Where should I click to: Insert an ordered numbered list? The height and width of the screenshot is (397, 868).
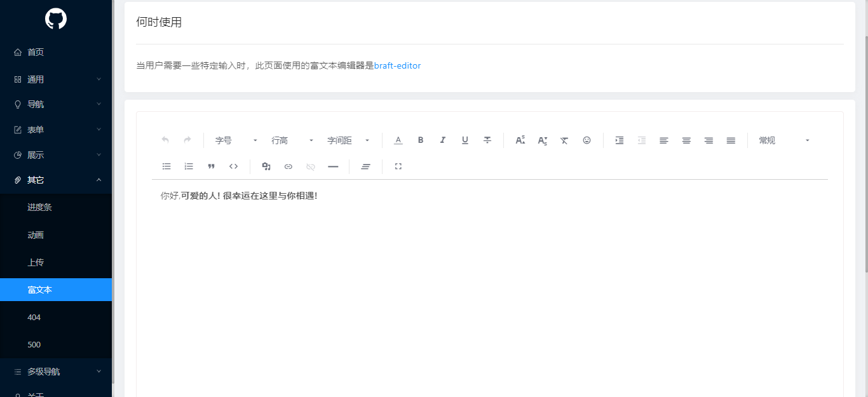pyautogui.click(x=189, y=166)
